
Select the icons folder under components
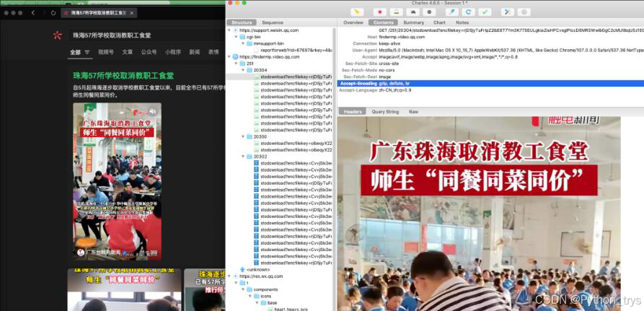pos(266,297)
